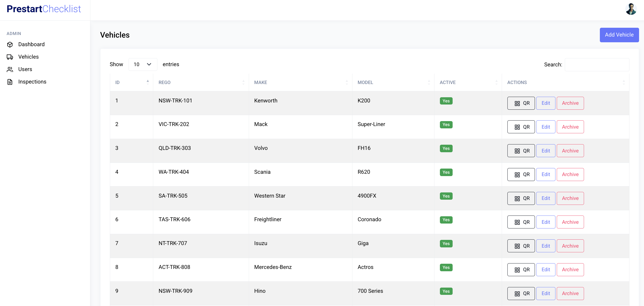The width and height of the screenshot is (644, 306).
Task: Click the PrestartChecklist logo
Action: point(44,9)
